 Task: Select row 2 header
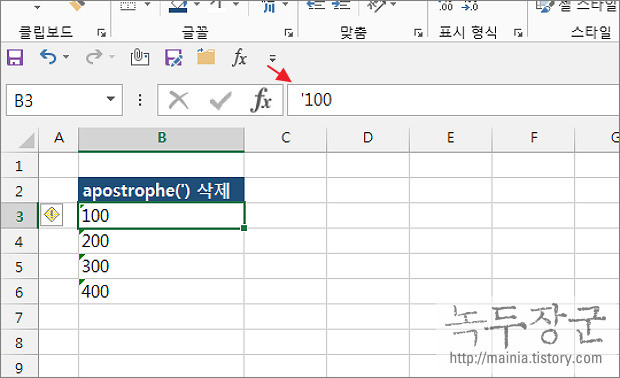pyautogui.click(x=19, y=191)
